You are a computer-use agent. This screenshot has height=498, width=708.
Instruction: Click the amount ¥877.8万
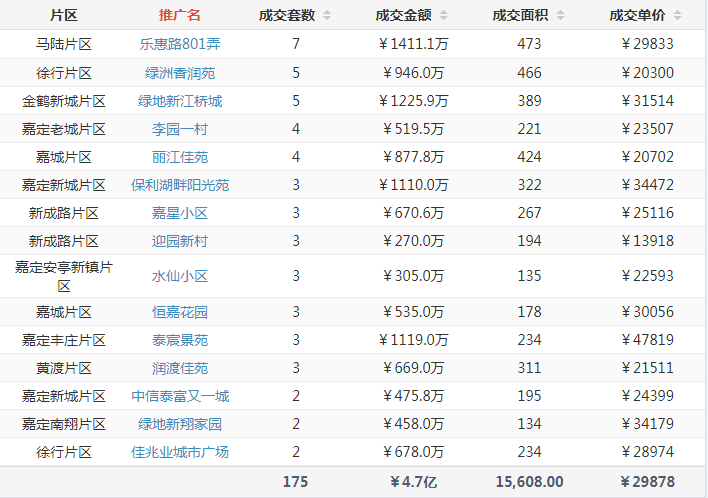pos(413,157)
